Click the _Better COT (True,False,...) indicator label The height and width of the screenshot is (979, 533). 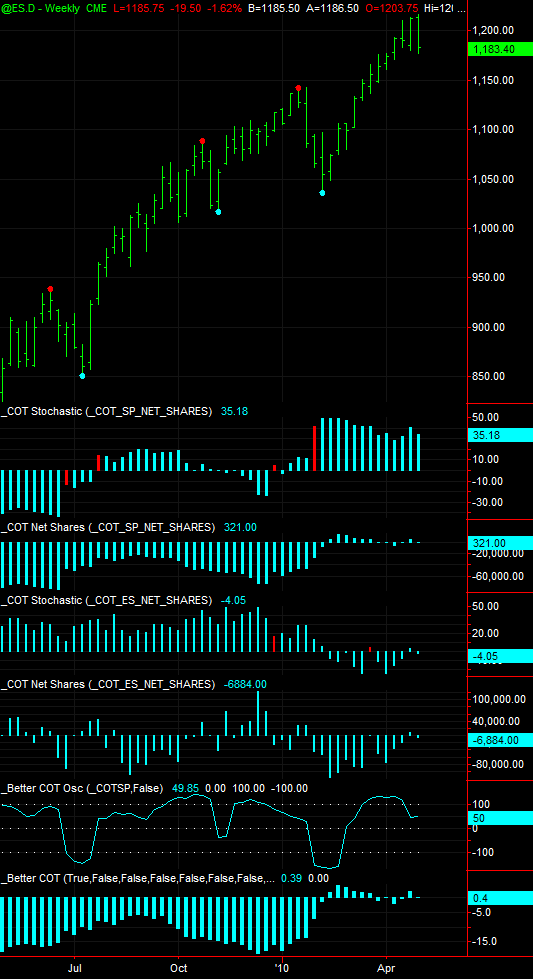(138, 878)
